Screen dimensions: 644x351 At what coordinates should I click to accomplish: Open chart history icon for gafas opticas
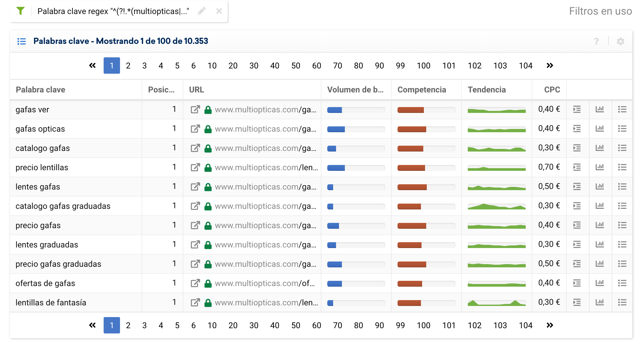(600, 129)
